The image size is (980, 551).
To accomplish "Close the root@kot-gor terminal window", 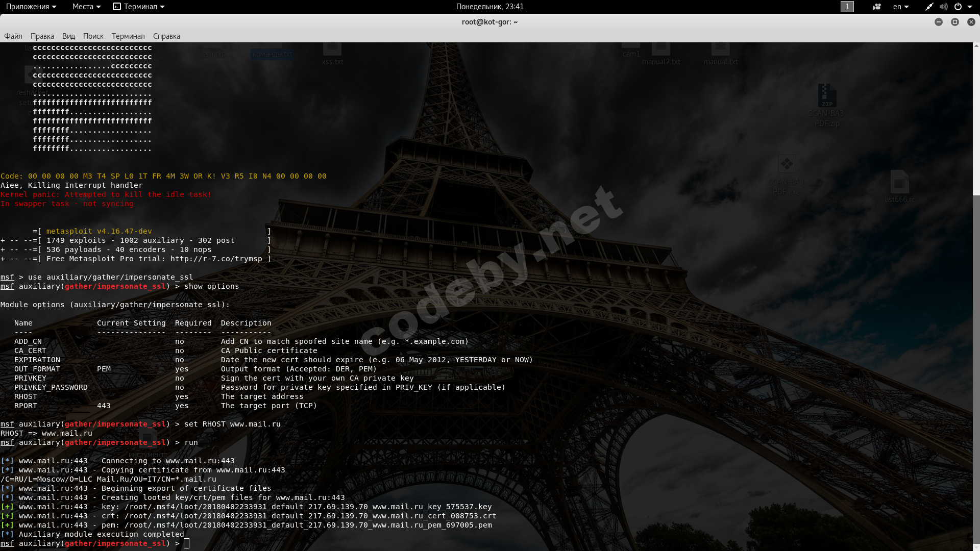I will click(971, 22).
